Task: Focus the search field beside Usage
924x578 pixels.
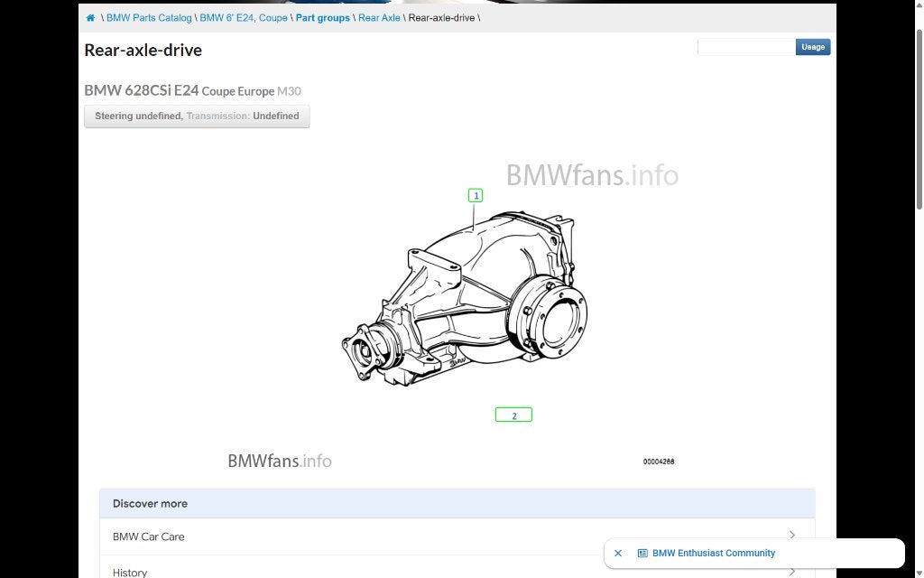Action: 746,47
